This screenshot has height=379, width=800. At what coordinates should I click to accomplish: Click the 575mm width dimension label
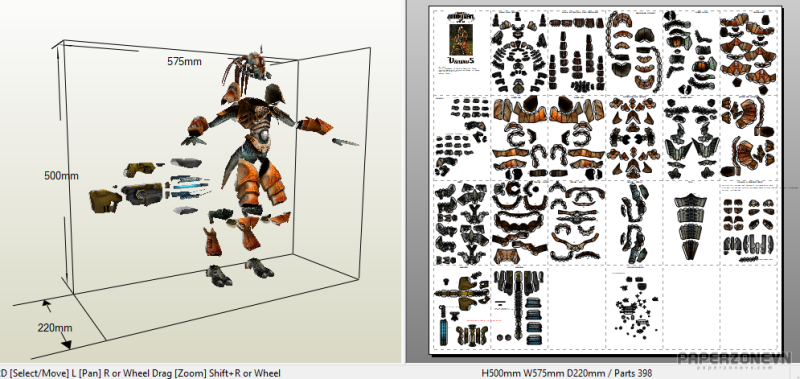(x=184, y=62)
